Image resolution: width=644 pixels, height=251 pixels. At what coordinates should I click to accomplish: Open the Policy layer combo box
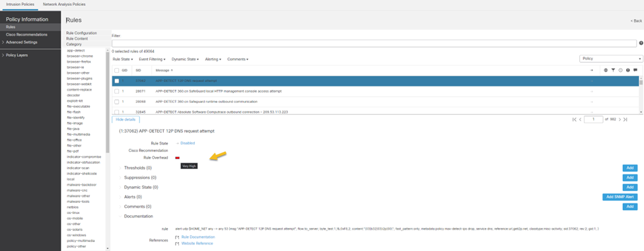611,59
